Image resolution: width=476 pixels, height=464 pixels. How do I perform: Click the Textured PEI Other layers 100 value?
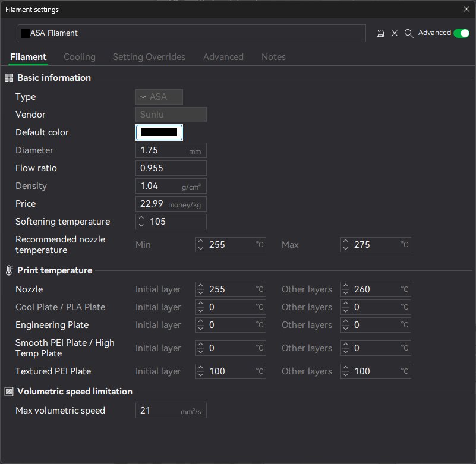click(x=362, y=371)
